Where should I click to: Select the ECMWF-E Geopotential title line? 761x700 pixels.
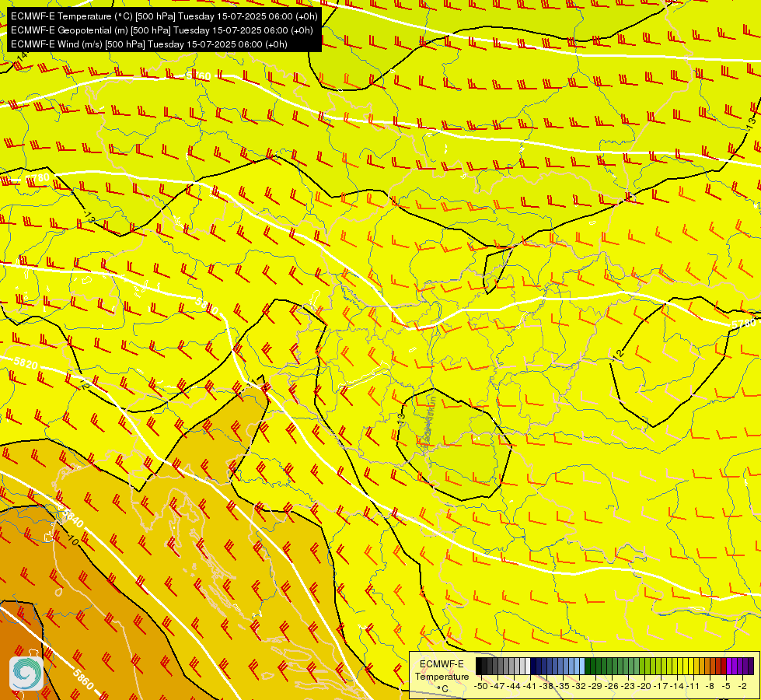tap(162, 30)
